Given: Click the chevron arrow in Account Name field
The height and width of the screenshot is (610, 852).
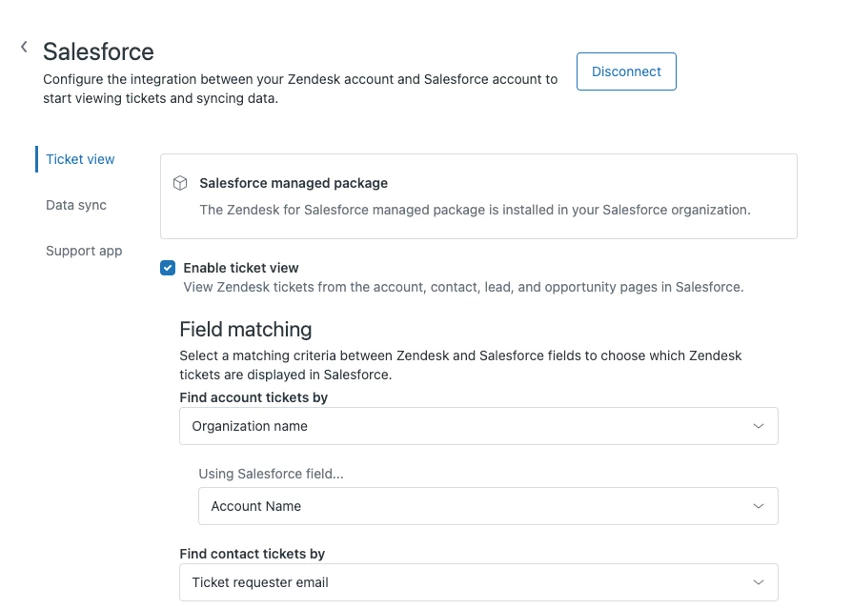Looking at the screenshot, I should [758, 506].
